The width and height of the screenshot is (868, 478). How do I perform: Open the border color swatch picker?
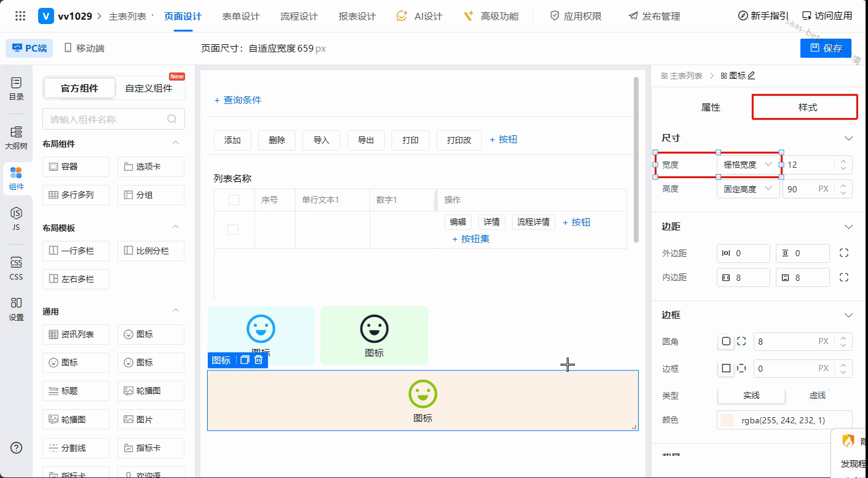[727, 420]
